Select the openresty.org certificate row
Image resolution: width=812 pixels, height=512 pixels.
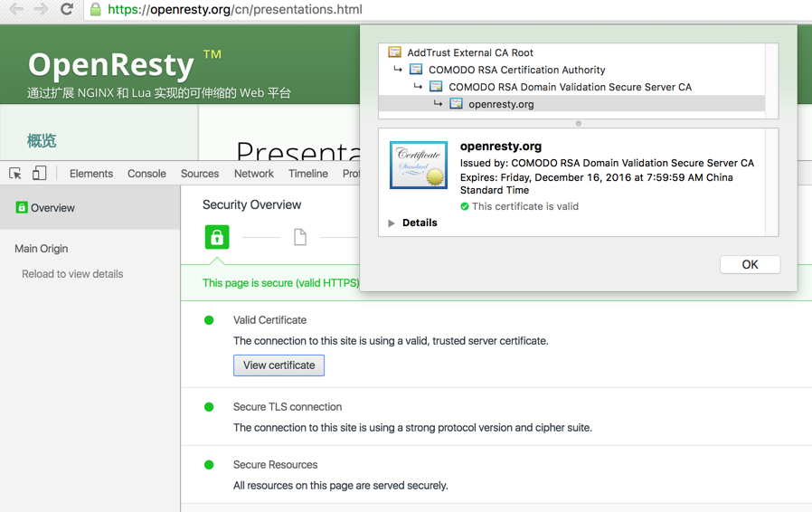[571, 104]
